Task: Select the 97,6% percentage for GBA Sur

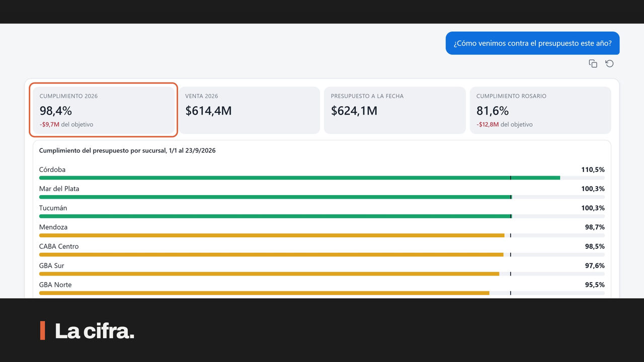Action: coord(595,265)
